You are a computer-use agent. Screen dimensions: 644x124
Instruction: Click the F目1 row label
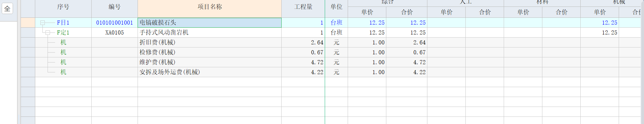(63, 23)
